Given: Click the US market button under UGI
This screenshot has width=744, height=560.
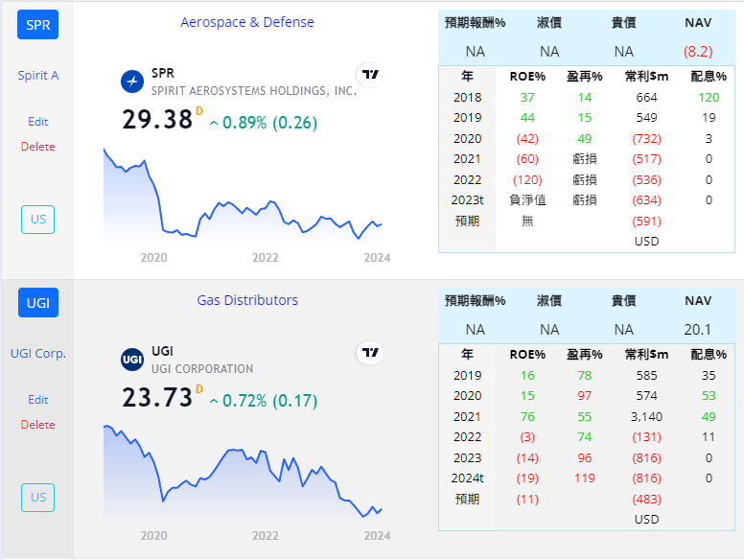Looking at the screenshot, I should [x=38, y=498].
